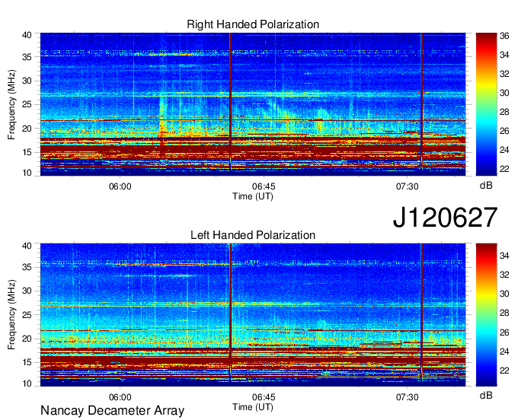
Task: Click the dB unit label under upper colorbar
Action: click(x=486, y=186)
